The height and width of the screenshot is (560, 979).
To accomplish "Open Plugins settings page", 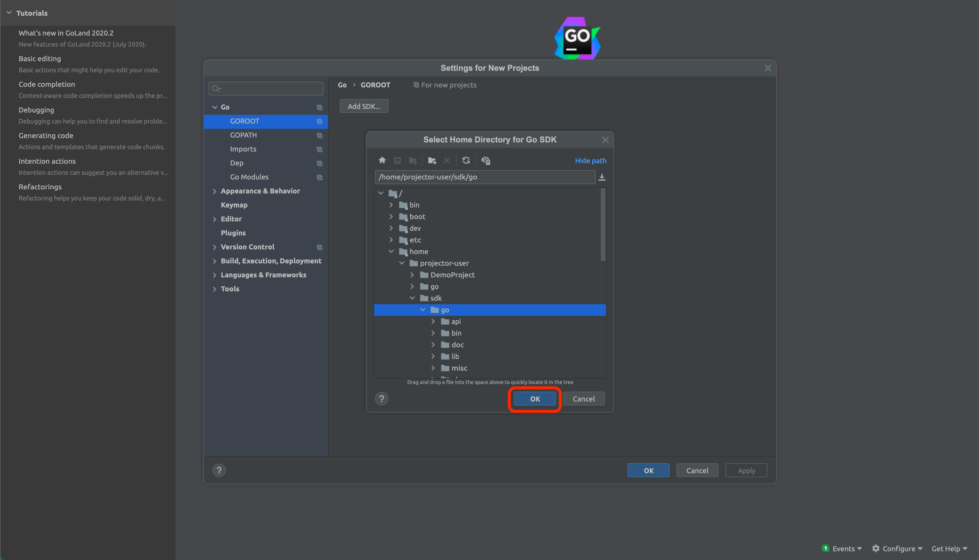I will 265,233.
